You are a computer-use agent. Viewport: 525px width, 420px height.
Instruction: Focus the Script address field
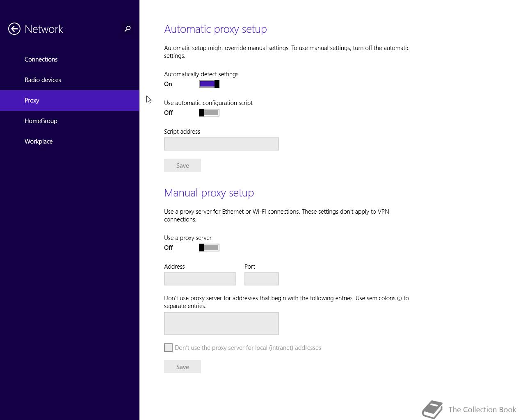tap(221, 144)
